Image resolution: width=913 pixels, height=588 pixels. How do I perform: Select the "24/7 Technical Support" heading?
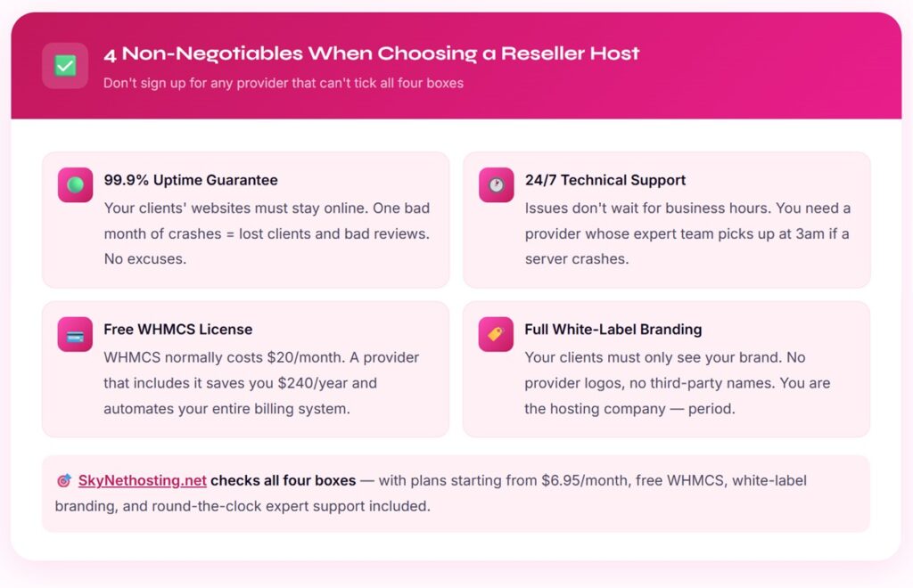tap(605, 180)
